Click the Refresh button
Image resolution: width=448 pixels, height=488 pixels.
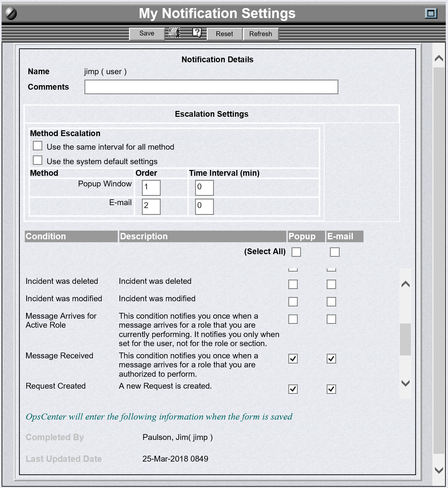coord(260,34)
